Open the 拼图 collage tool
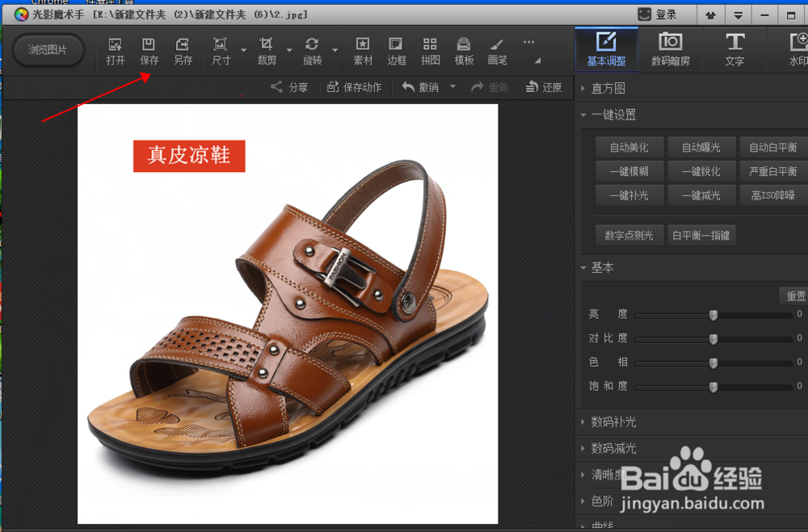The width and height of the screenshot is (808, 532). point(431,51)
